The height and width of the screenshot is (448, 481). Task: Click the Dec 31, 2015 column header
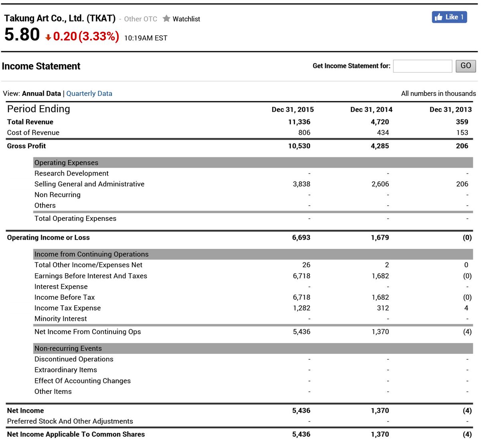coord(293,109)
